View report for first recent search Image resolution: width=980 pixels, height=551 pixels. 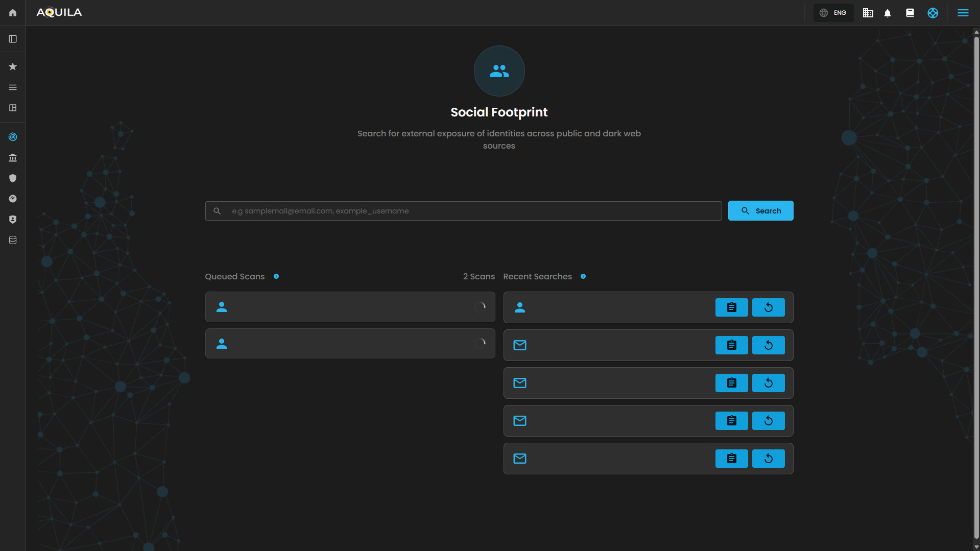[731, 307]
